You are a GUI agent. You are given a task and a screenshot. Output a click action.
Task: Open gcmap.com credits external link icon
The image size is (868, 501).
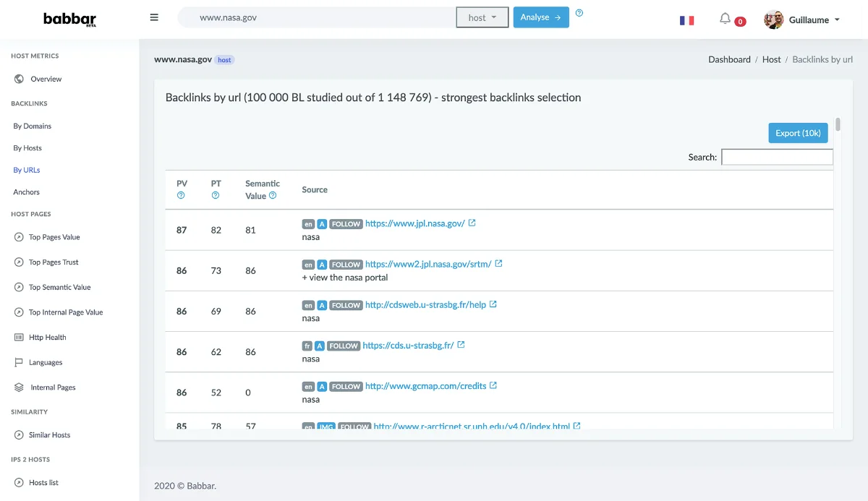pos(493,385)
